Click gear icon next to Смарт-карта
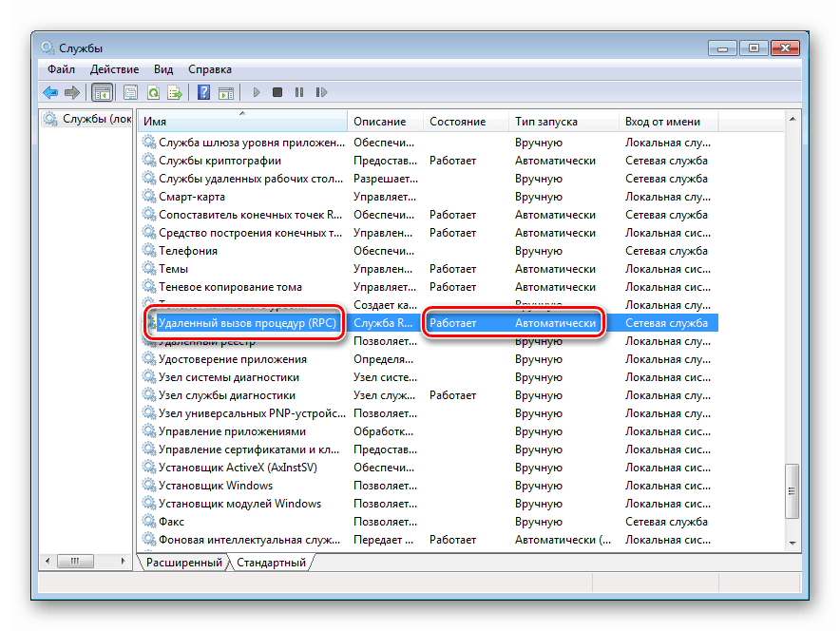Image resolution: width=840 pixels, height=631 pixels. (x=148, y=196)
